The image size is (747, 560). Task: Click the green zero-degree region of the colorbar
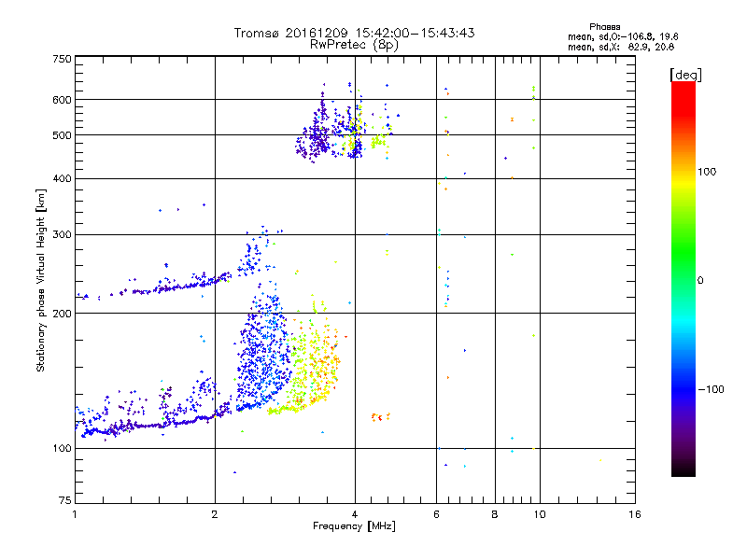(684, 280)
